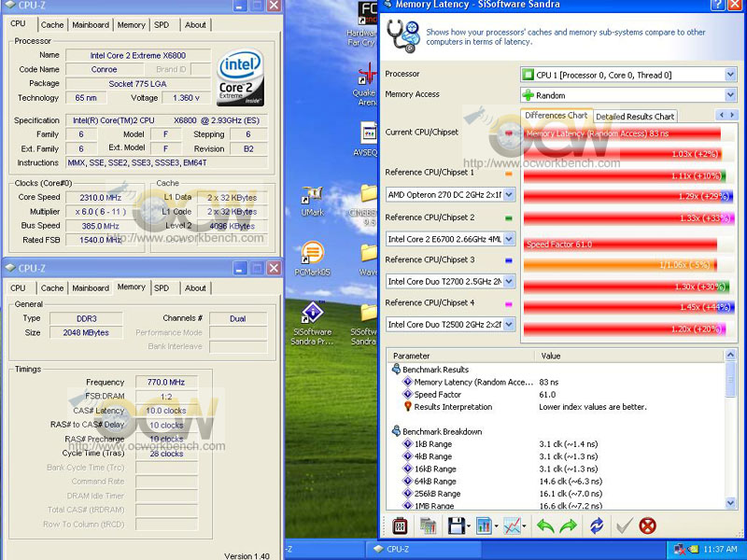This screenshot has height=560, width=747.
Task: Click the red cancel X icon
Action: tap(647, 525)
